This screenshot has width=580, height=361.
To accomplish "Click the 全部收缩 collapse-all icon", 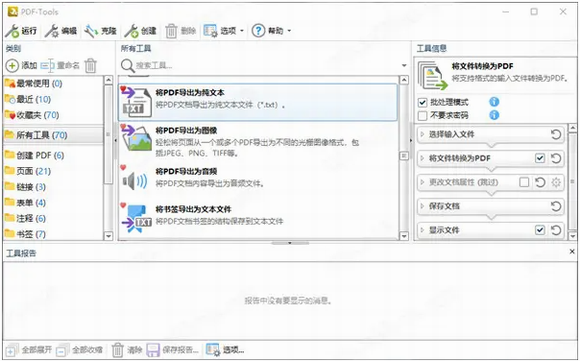I will [62, 350].
